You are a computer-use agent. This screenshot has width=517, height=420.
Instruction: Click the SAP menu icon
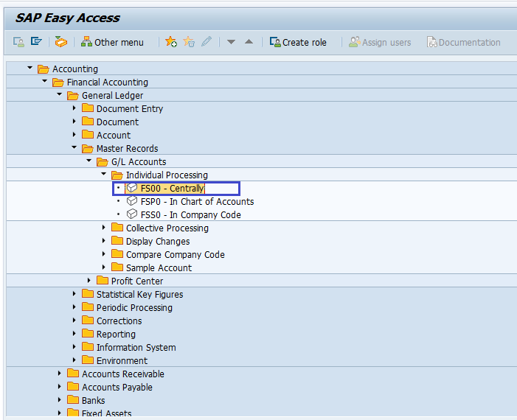[x=36, y=42]
